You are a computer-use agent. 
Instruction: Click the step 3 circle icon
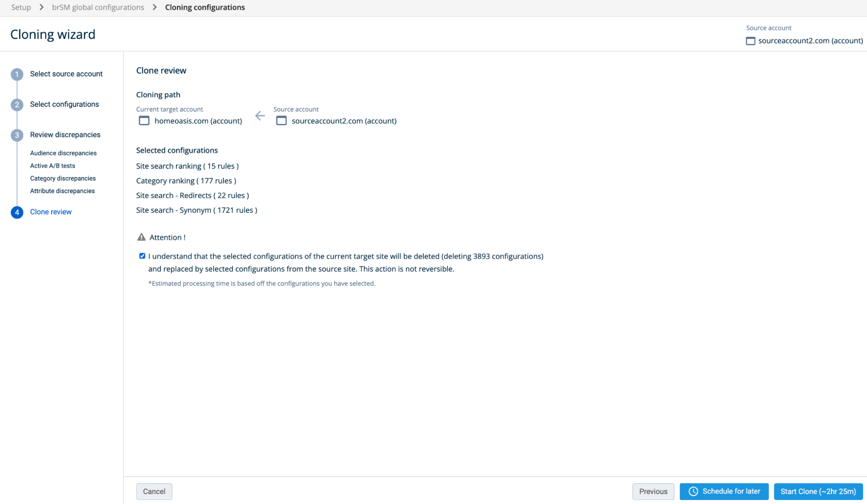(x=17, y=135)
